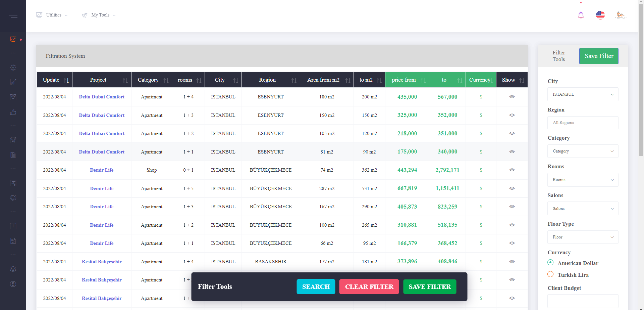Show details with eye toggle on first Delta Dubai row

(512, 97)
